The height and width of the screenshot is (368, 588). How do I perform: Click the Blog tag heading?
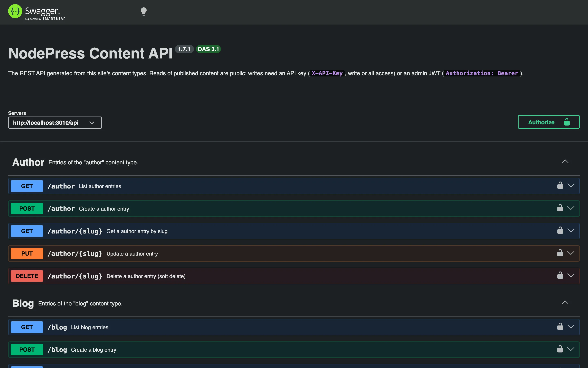click(23, 303)
